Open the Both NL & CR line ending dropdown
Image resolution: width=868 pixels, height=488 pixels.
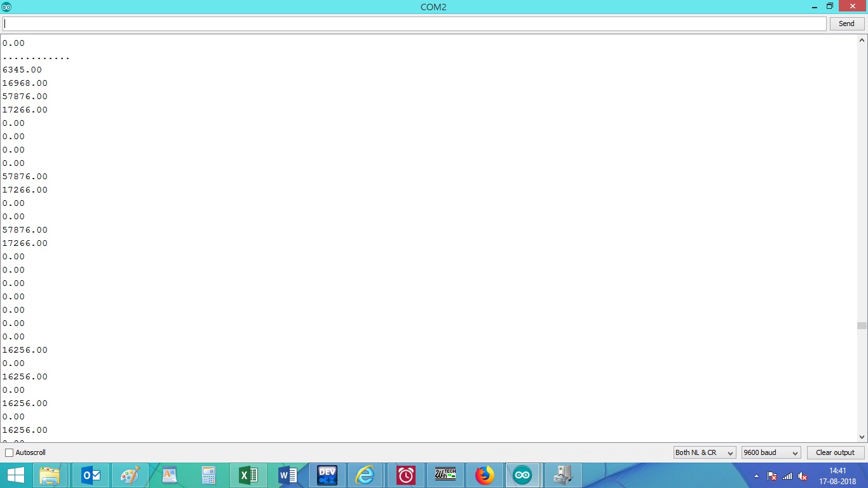click(x=705, y=452)
